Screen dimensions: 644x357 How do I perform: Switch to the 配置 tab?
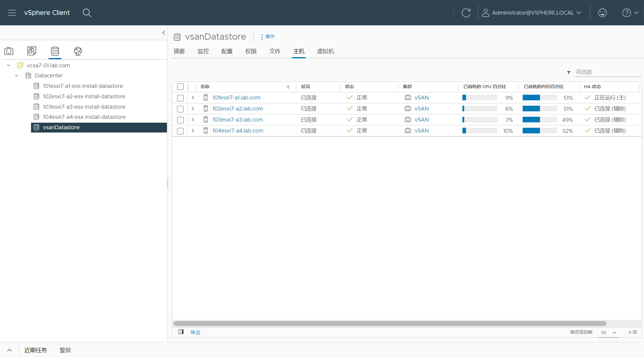[x=227, y=51]
